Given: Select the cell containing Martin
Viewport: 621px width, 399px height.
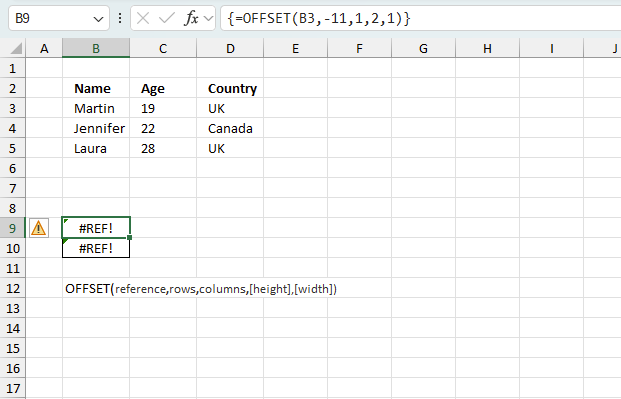Looking at the screenshot, I should pyautogui.click(x=96, y=108).
